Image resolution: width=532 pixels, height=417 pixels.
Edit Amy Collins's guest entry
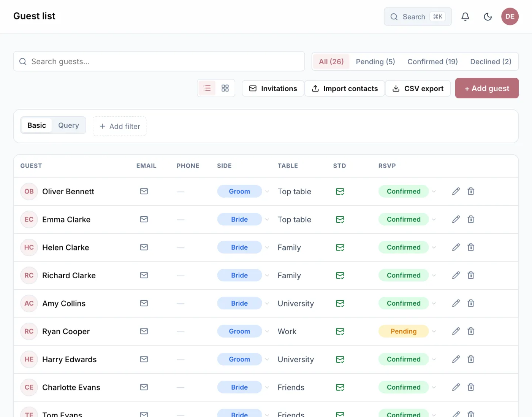(x=456, y=303)
